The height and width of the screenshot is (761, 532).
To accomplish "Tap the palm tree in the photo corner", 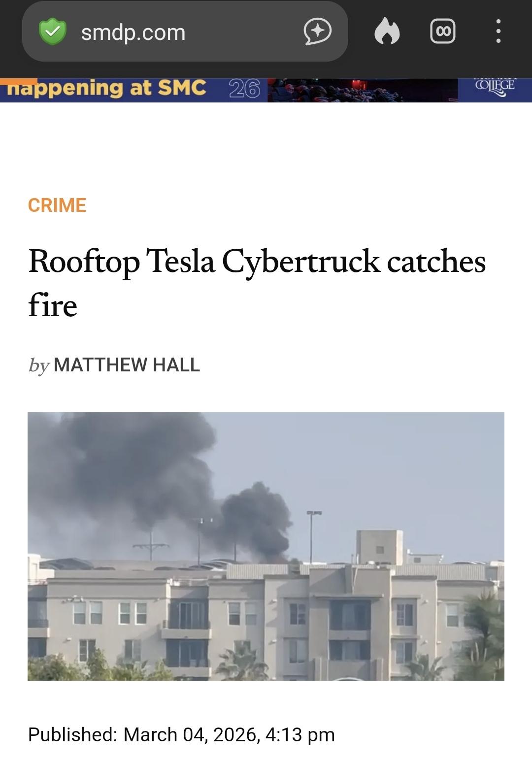I will (x=483, y=635).
